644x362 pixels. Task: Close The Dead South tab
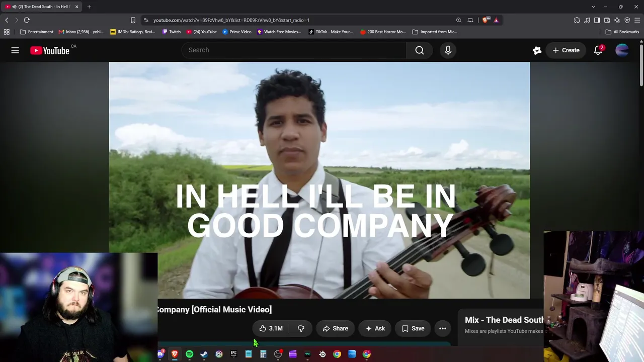pyautogui.click(x=76, y=7)
